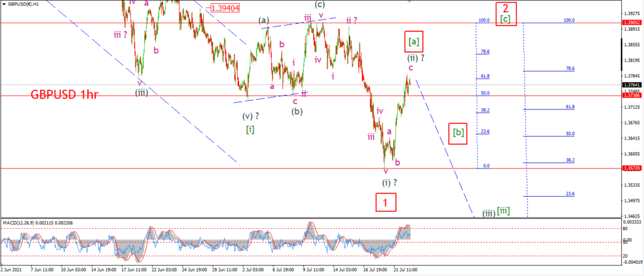Click the red boxed '1' wave label

[x=386, y=202]
